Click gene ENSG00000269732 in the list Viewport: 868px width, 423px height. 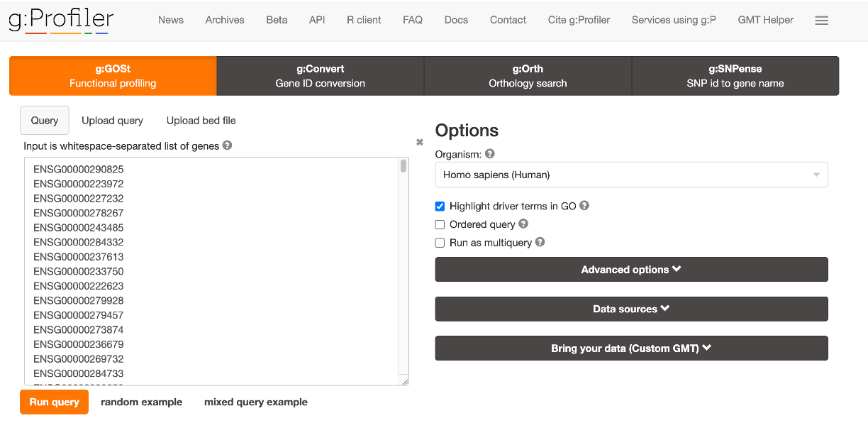click(x=79, y=359)
